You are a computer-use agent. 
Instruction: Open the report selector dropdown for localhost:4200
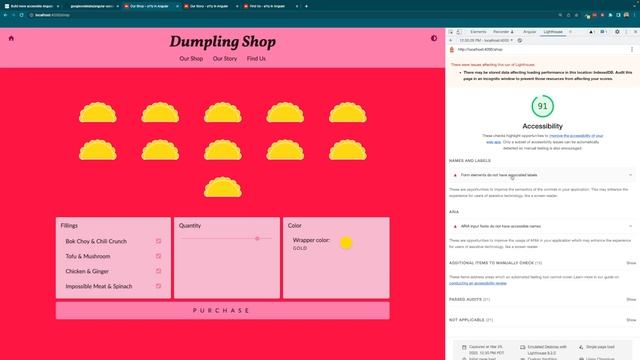click(486, 40)
